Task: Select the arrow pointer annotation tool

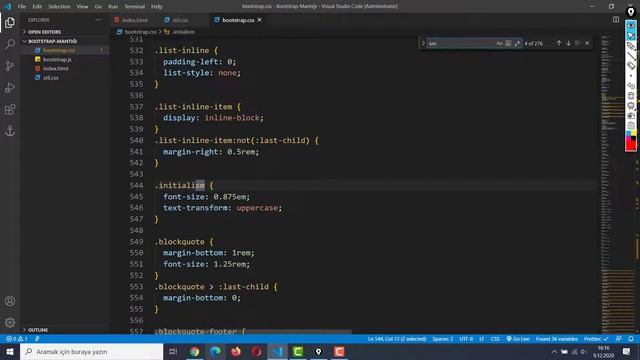Action: coord(631,36)
